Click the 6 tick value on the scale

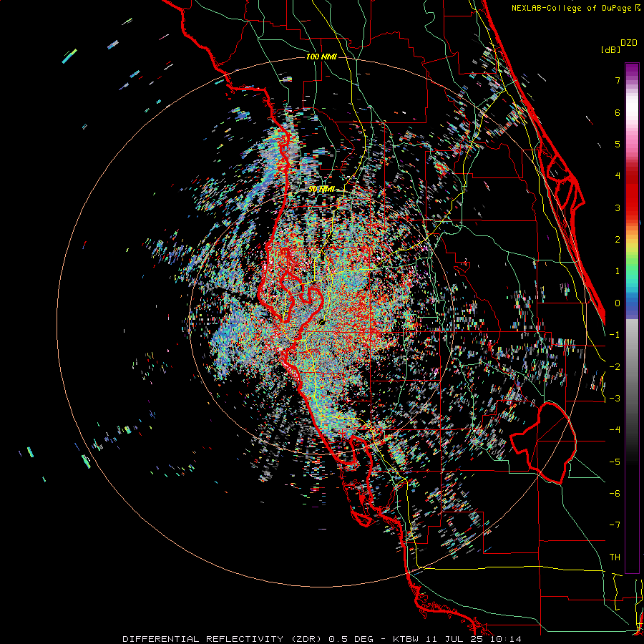coord(618,112)
